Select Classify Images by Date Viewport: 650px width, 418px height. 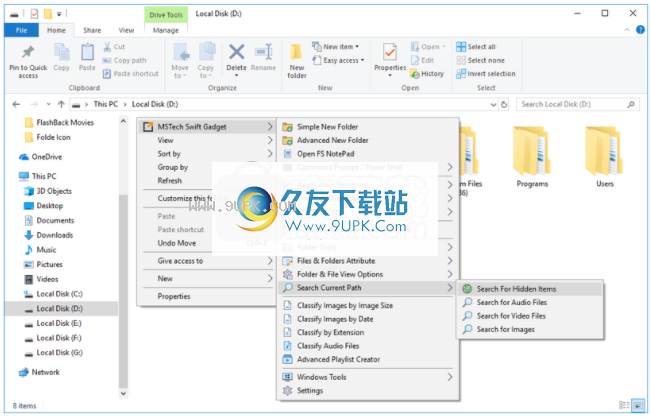[x=368, y=319]
